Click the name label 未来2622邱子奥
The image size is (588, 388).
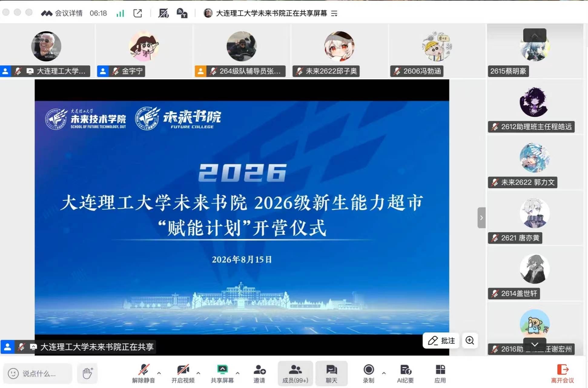coord(331,71)
